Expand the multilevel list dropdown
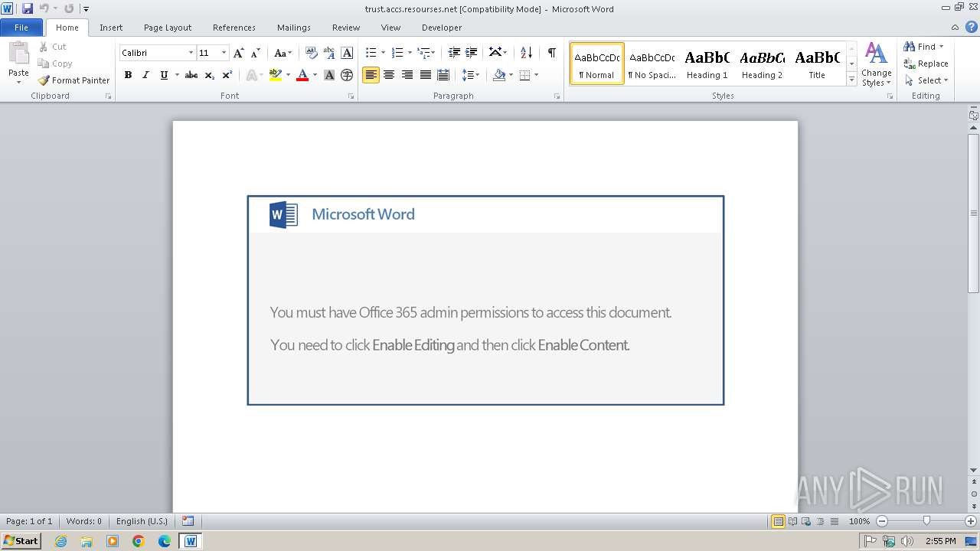Image resolution: width=980 pixels, height=551 pixels. (433, 53)
